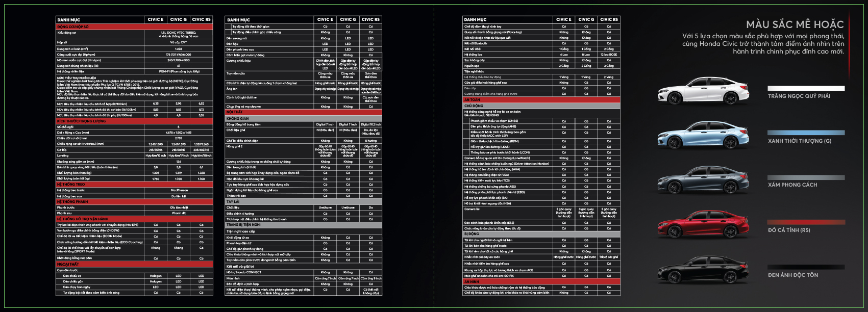This screenshot has height=312, width=868.
Task: Pick the white color bar above Trắng Ngọc Quý Phái
Action: 806,88
